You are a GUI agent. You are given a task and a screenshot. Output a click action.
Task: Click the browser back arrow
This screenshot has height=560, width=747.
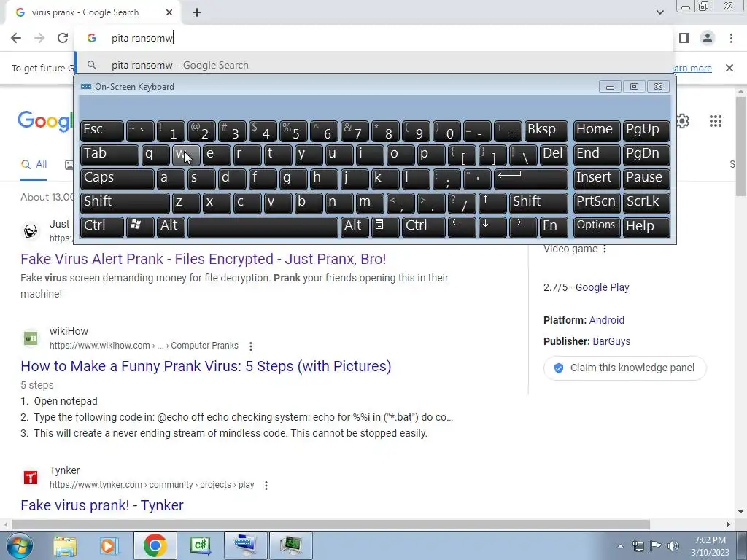click(16, 38)
